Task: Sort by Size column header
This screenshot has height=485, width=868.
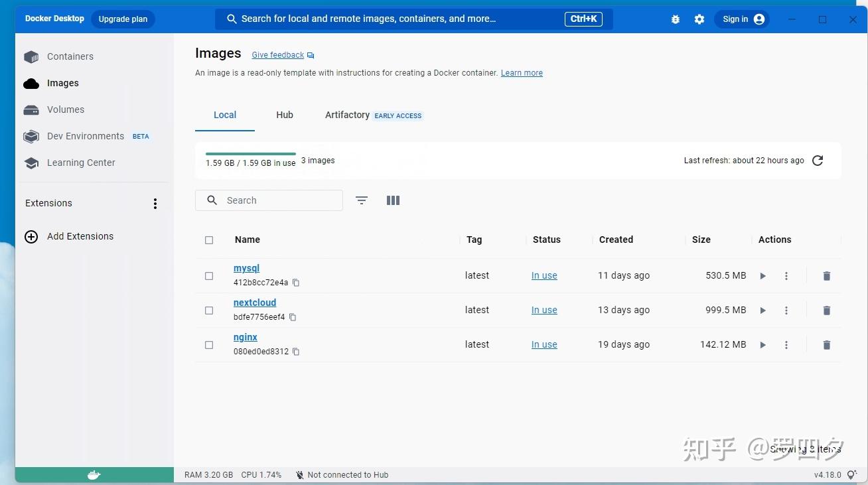Action: pos(701,240)
